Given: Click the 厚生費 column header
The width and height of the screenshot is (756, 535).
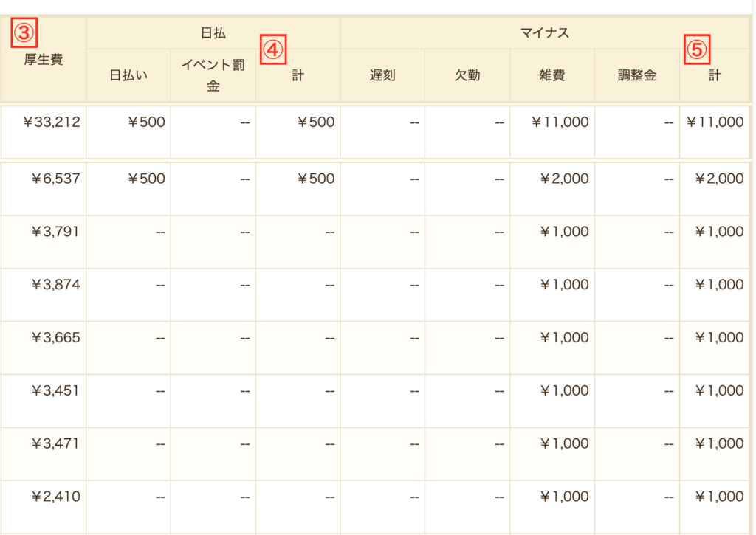Looking at the screenshot, I should click(43, 60).
